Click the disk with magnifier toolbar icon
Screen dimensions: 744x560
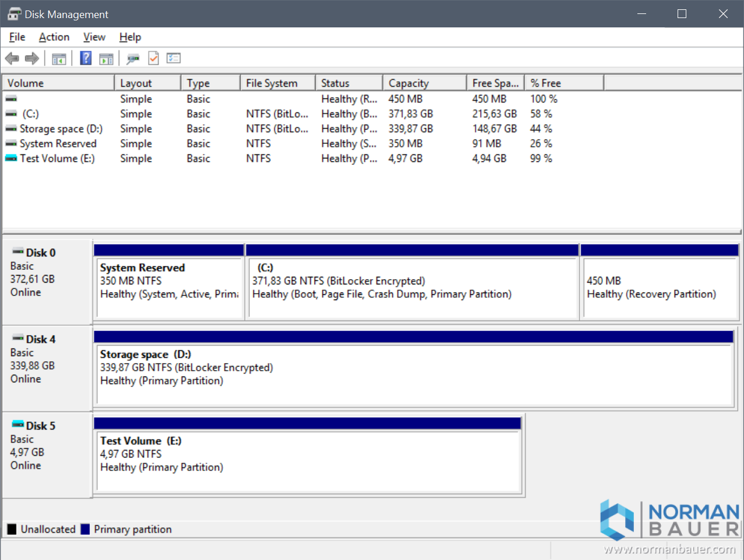coord(133,58)
